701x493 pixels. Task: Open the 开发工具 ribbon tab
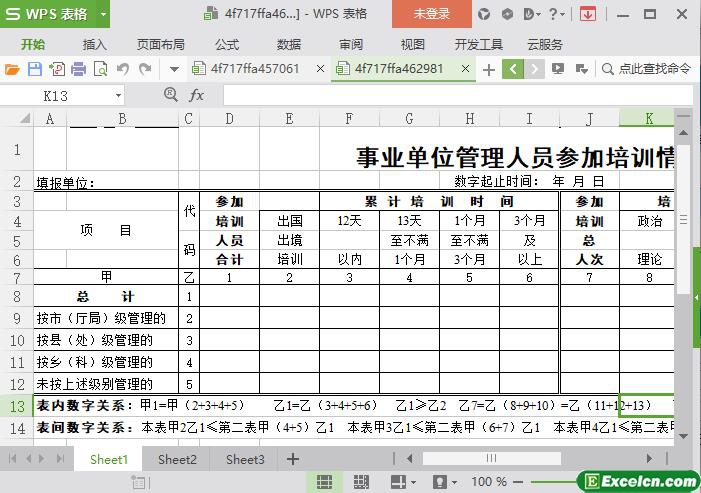click(478, 45)
